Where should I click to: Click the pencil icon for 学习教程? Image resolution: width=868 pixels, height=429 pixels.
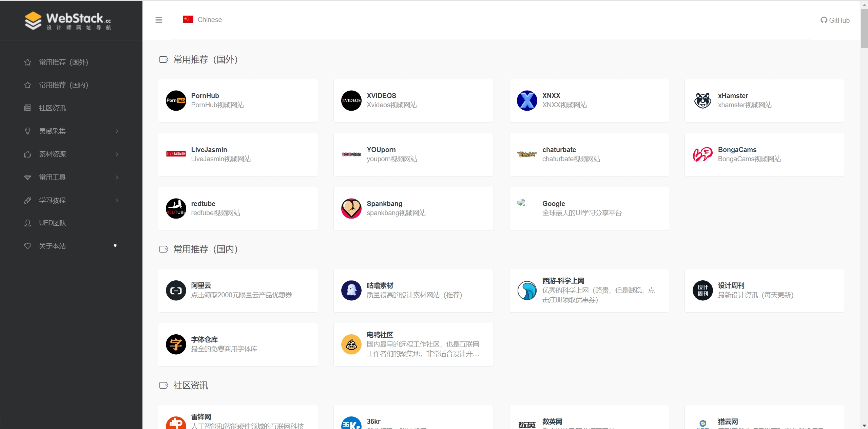(28, 200)
